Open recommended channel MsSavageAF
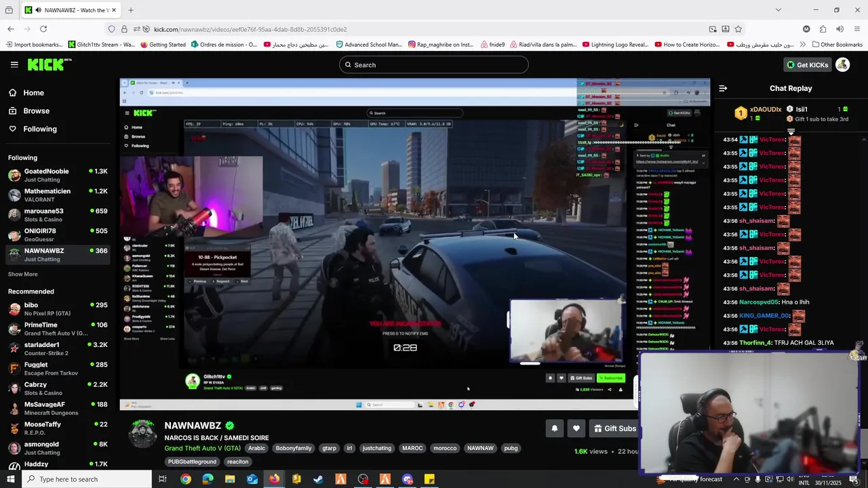Image resolution: width=868 pixels, height=488 pixels. 58,408
